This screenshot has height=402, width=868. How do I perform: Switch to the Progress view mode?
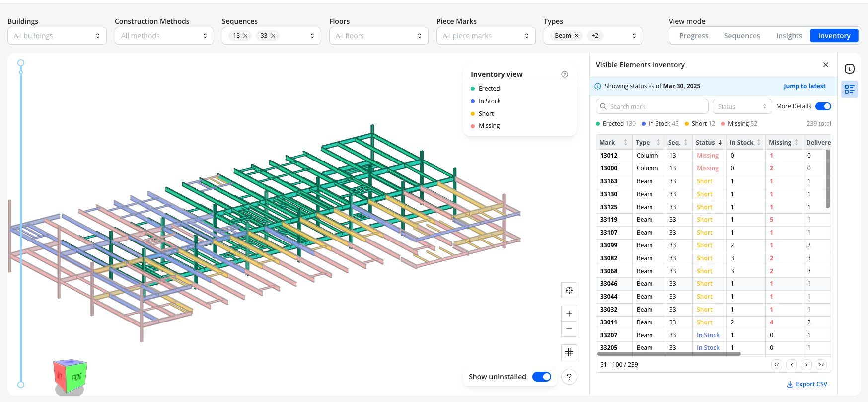694,36
